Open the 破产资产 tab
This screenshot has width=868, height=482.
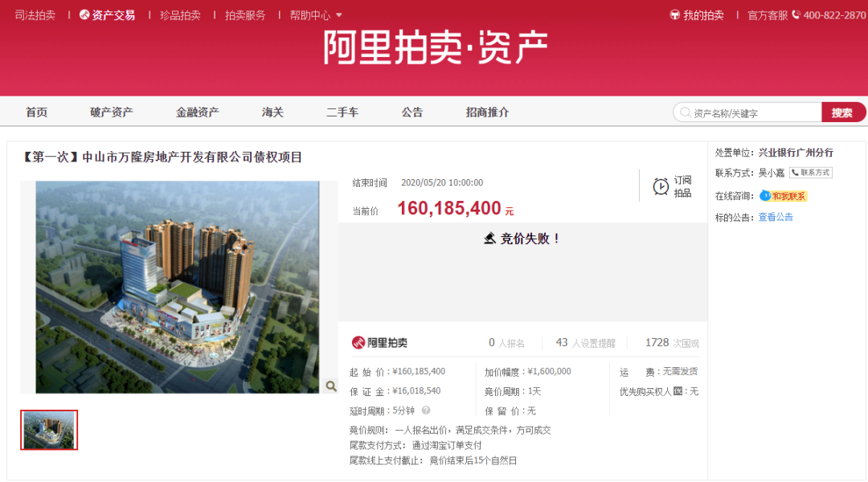(x=111, y=112)
